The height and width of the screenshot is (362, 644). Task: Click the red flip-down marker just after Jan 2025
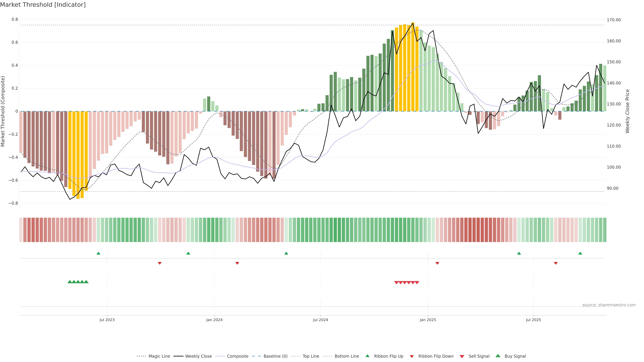[437, 263]
